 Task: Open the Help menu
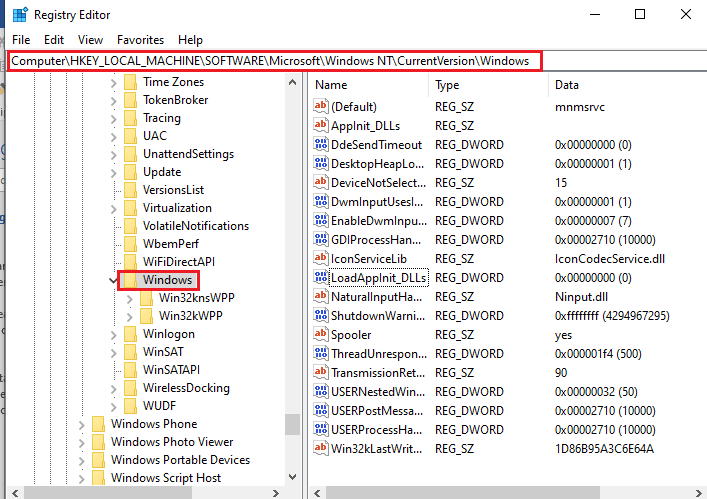(x=190, y=40)
